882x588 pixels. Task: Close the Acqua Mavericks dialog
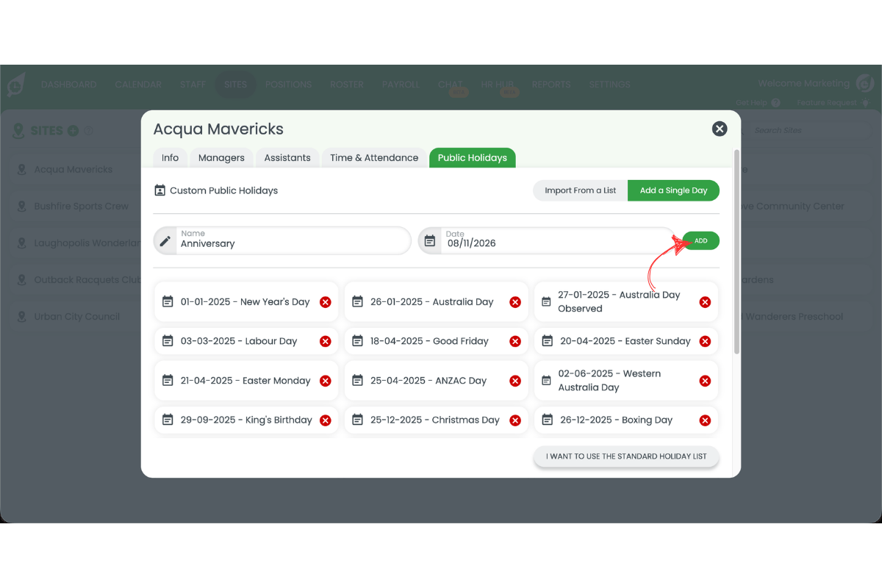point(720,129)
